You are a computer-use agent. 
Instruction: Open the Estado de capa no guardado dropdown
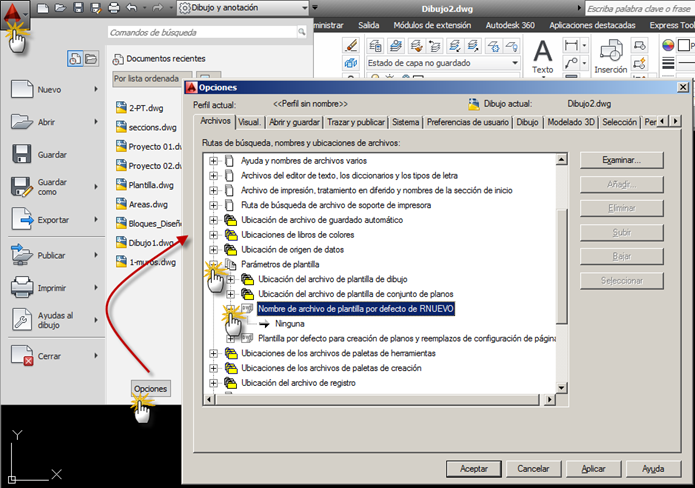click(515, 63)
